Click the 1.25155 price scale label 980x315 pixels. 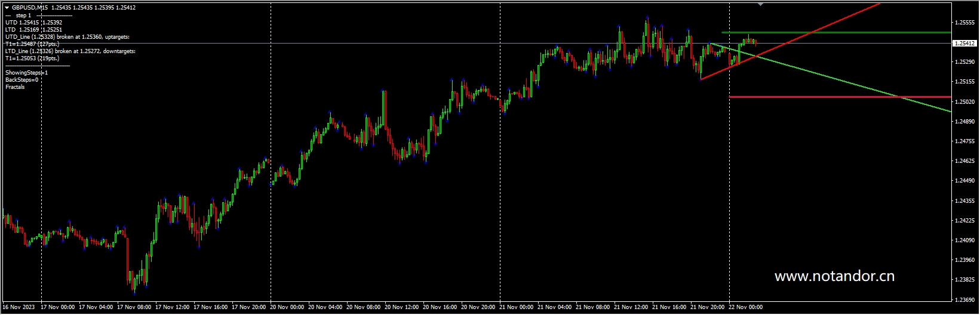click(964, 82)
